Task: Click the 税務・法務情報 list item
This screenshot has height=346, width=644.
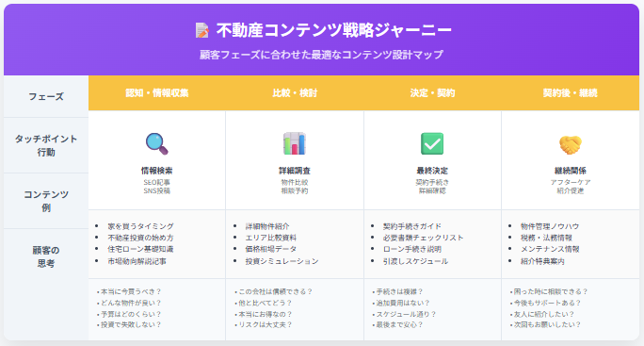Action: (546, 238)
